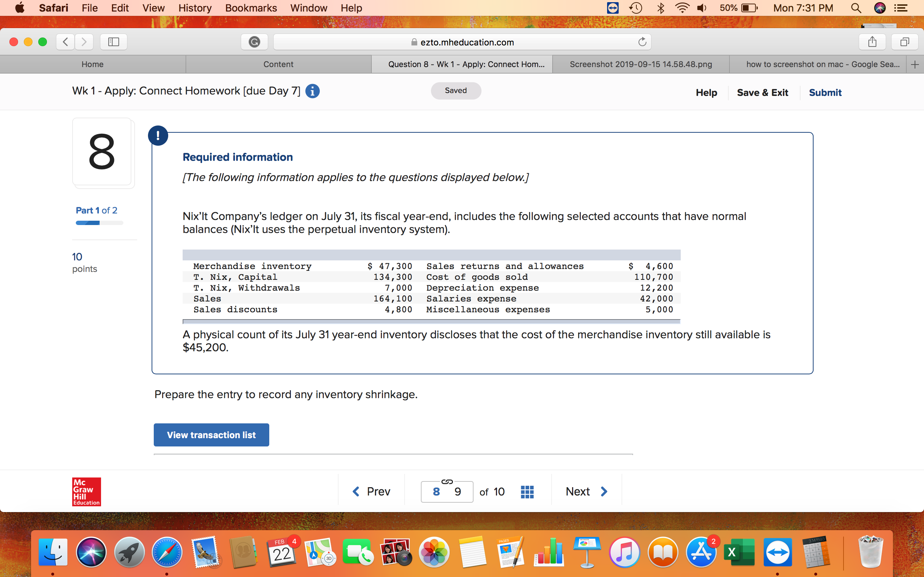The width and height of the screenshot is (924, 577).
Task: Click the Share icon in Safari toolbar
Action: point(872,42)
